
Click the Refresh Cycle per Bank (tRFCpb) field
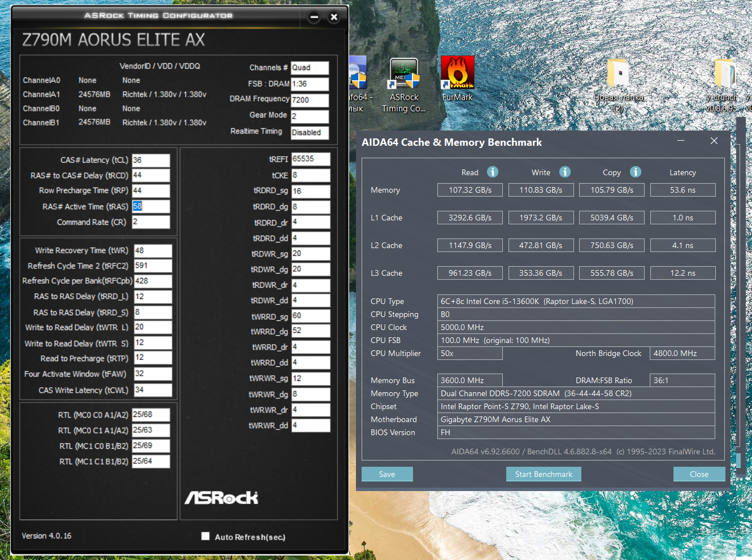153,281
